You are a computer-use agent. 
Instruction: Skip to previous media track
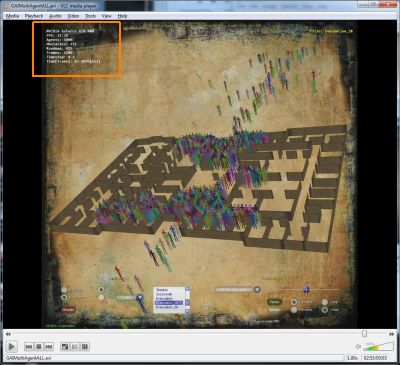29,347
